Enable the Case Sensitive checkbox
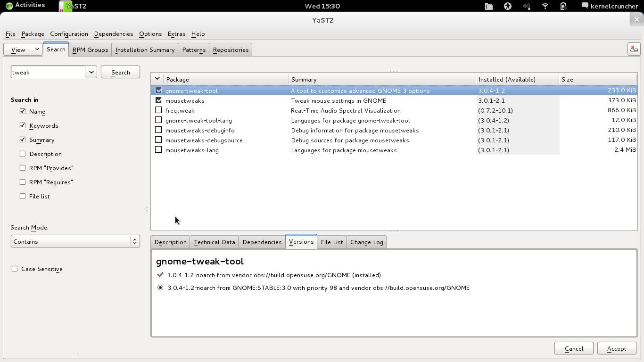This screenshot has height=362, width=644. click(15, 269)
